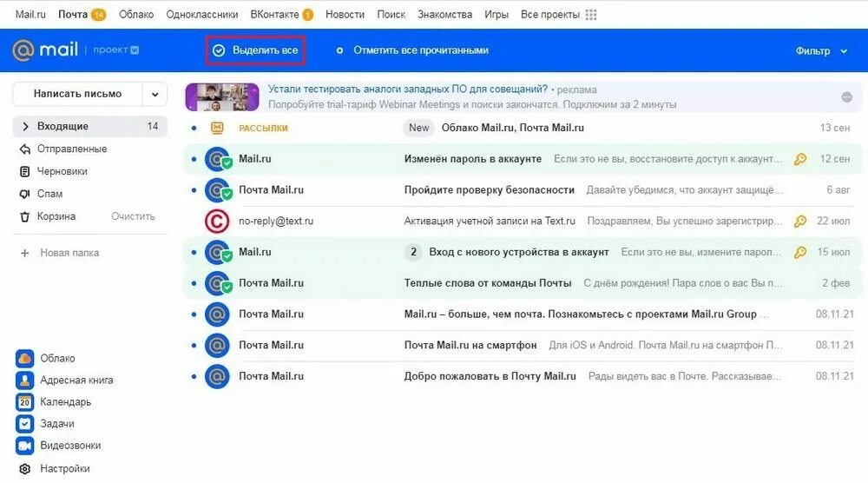Open Mail.ru in top navigation
Screen dimensions: 868x483
click(30, 15)
